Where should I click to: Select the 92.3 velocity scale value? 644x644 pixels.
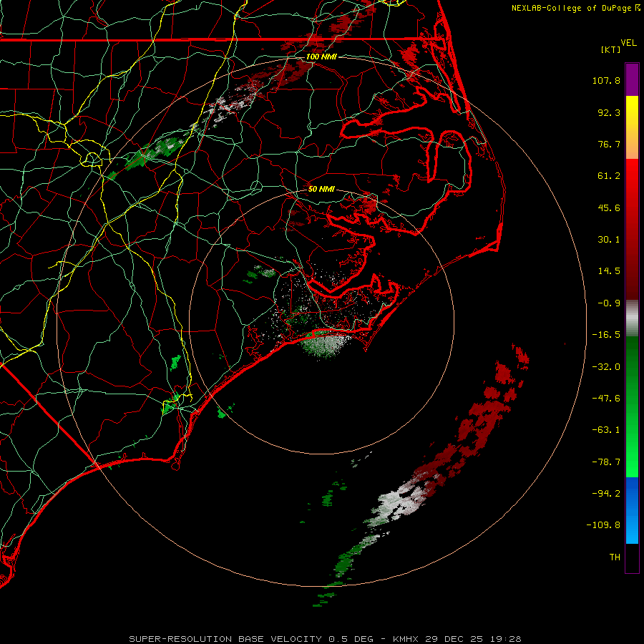point(609,112)
